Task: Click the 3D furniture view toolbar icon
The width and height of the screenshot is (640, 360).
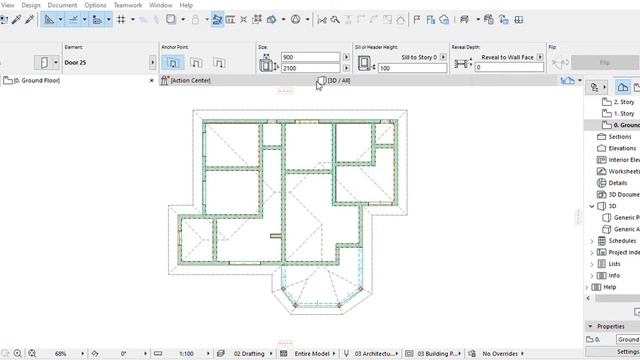Action: (x=464, y=20)
